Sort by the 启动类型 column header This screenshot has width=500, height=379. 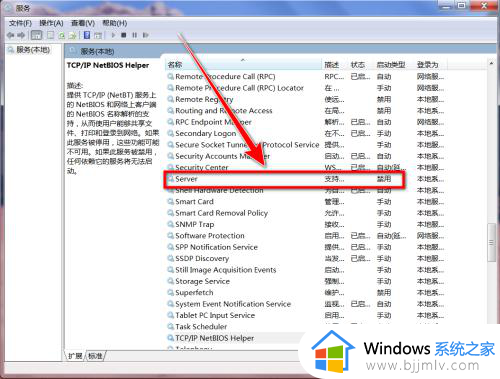[394, 65]
